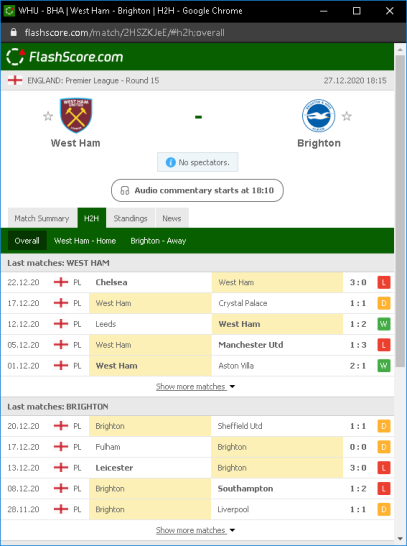This screenshot has height=546, width=407.
Task: Switch to the Standings tab
Action: 131,218
